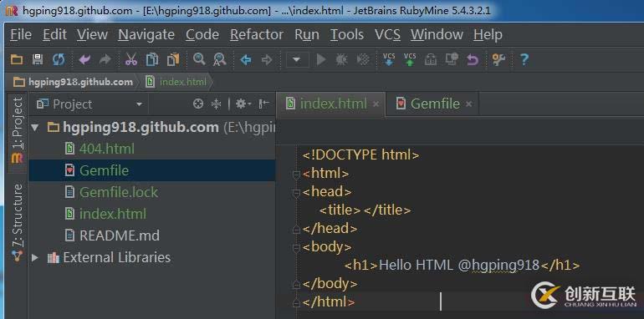Click the Run play icon
This screenshot has width=644, height=319.
321,60
